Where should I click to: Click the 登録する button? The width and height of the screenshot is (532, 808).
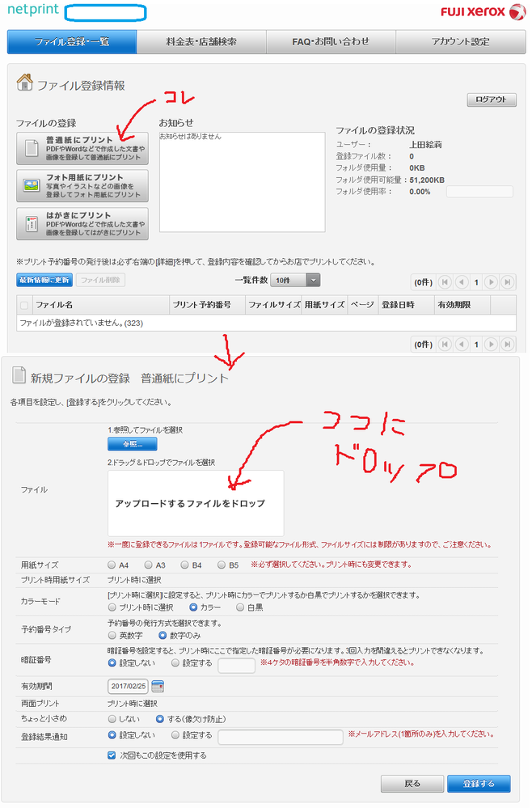tap(479, 783)
